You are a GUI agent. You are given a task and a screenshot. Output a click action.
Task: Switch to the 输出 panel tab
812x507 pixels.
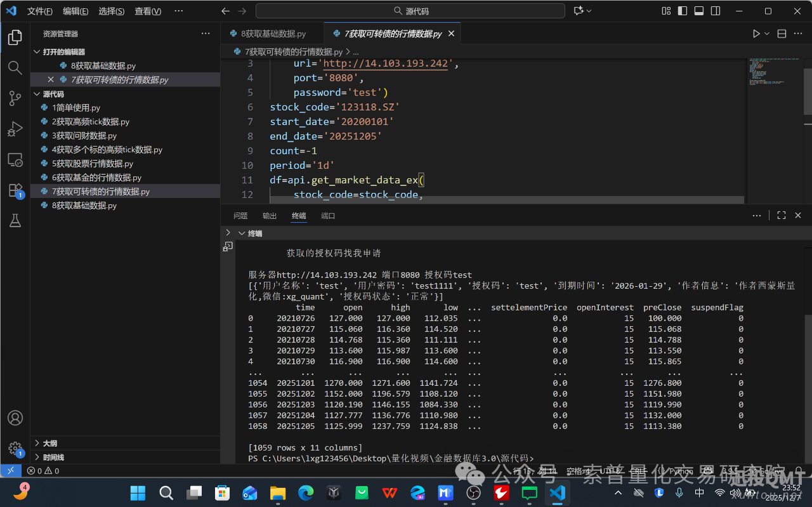[x=270, y=216]
